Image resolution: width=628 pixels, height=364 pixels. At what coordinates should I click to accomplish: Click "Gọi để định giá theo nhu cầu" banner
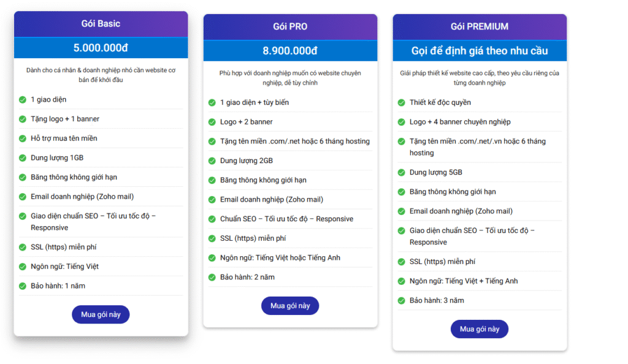pyautogui.click(x=479, y=51)
